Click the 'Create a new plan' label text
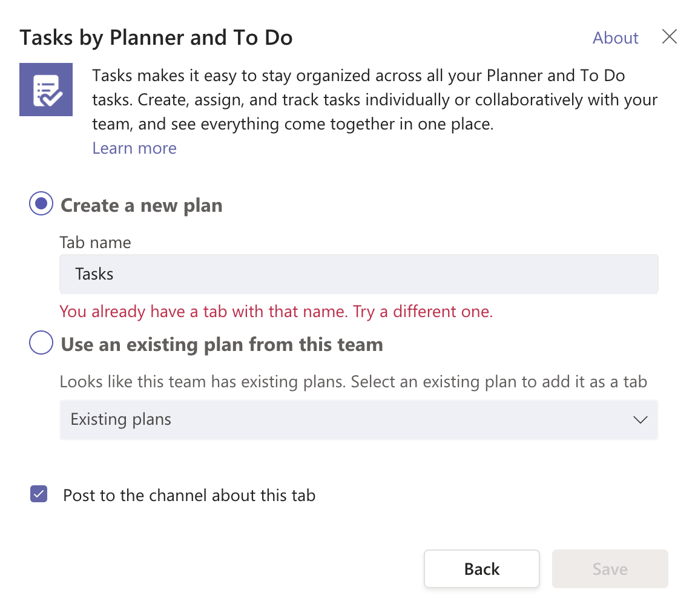The image size is (695, 616). pos(142,205)
